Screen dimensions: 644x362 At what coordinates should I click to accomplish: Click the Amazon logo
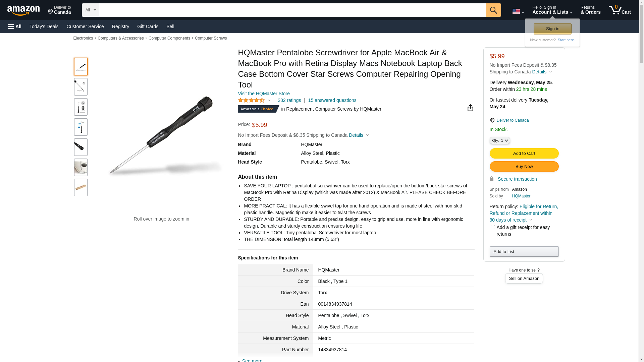23,11
